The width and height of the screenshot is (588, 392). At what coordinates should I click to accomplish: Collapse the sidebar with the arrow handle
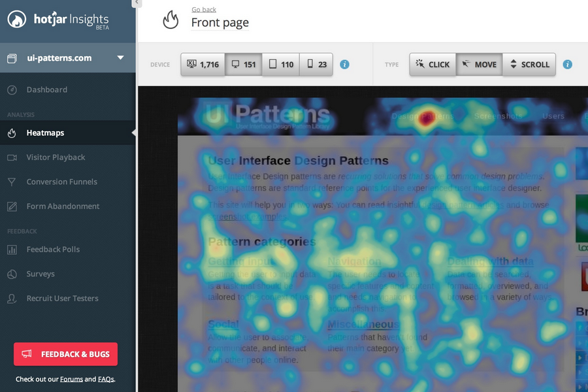[x=137, y=3]
